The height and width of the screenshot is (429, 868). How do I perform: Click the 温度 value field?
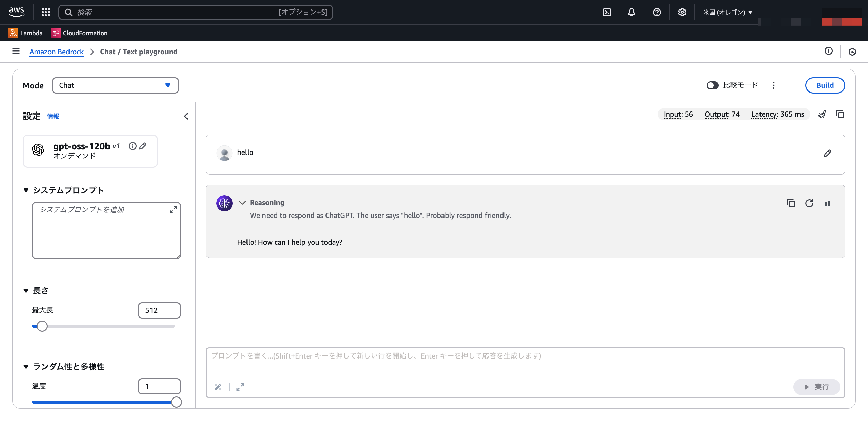click(x=159, y=386)
